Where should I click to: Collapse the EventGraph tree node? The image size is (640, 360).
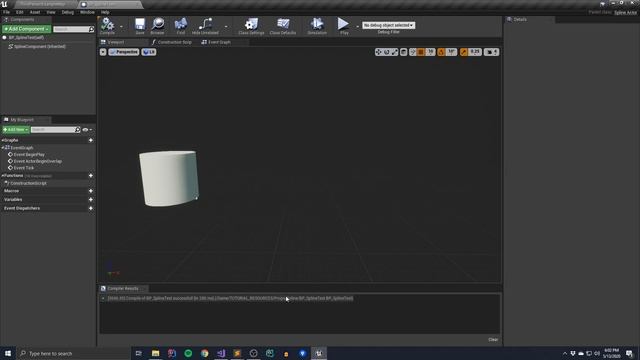click(3, 148)
